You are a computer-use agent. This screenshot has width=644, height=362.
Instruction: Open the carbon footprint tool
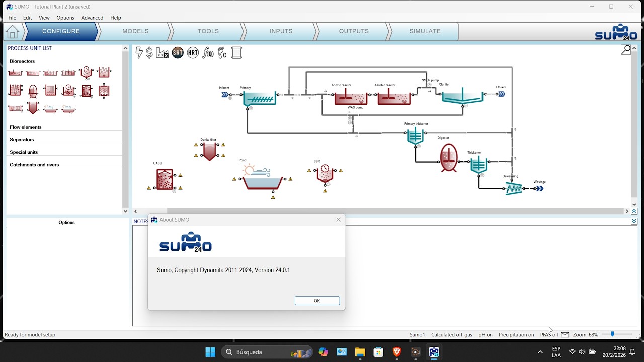point(222,53)
